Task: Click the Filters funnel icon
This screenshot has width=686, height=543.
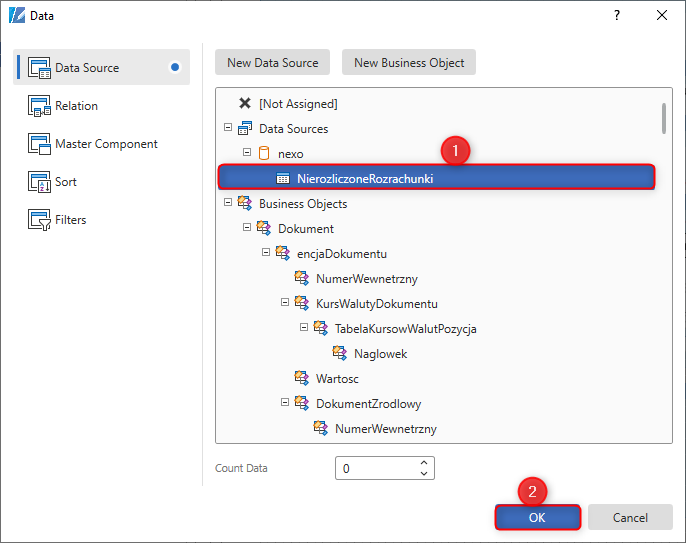Action: point(39,220)
